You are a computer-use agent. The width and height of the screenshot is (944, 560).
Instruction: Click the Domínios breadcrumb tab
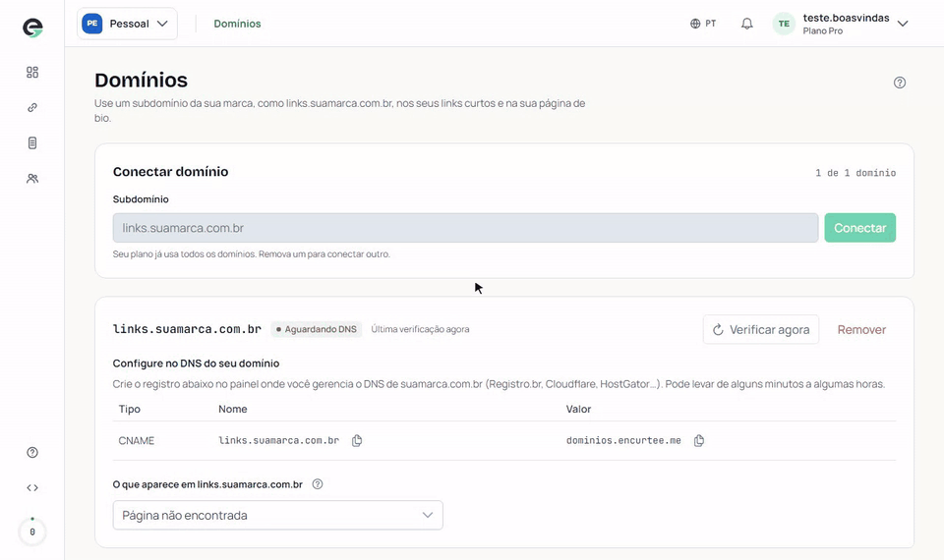(237, 24)
